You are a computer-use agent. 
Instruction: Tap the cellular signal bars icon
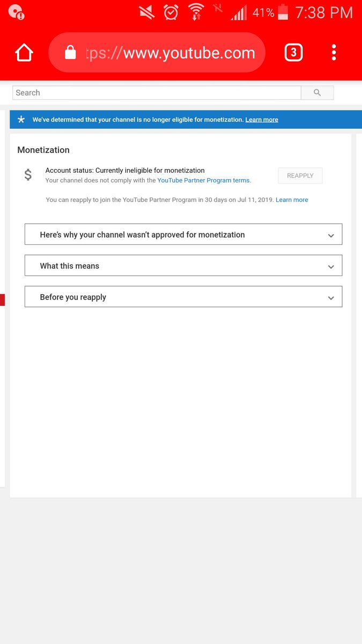coord(239,13)
